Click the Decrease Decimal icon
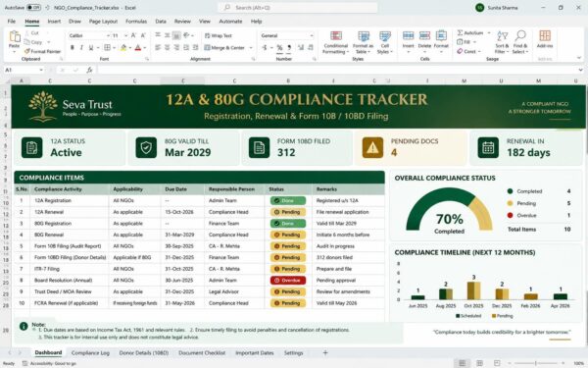This screenshot has width=588, height=368. [311, 48]
